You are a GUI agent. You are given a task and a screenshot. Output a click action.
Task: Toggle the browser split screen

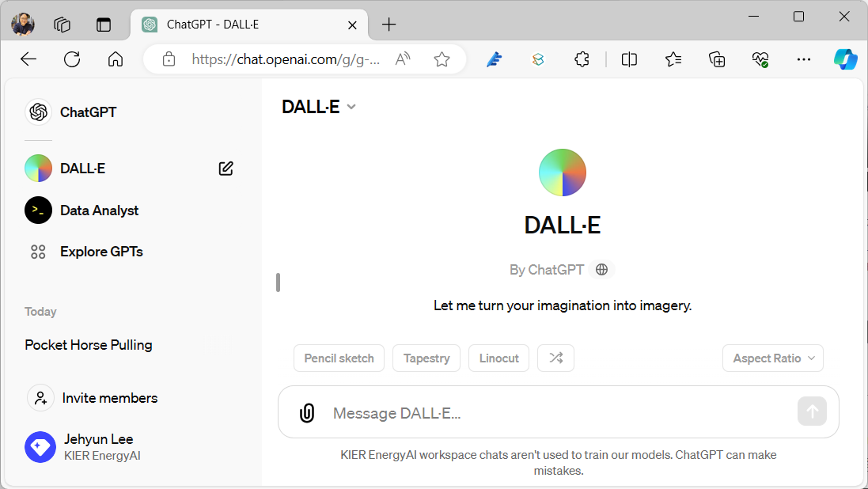click(x=629, y=59)
